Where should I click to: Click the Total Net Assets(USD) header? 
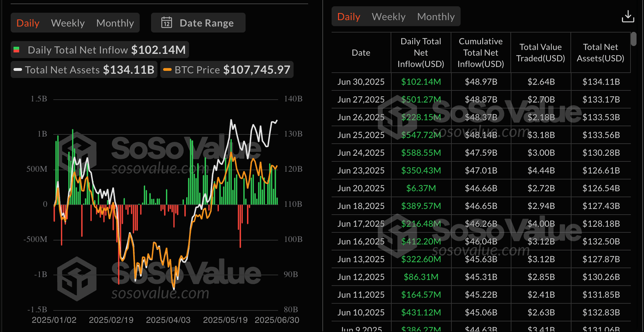601,53
